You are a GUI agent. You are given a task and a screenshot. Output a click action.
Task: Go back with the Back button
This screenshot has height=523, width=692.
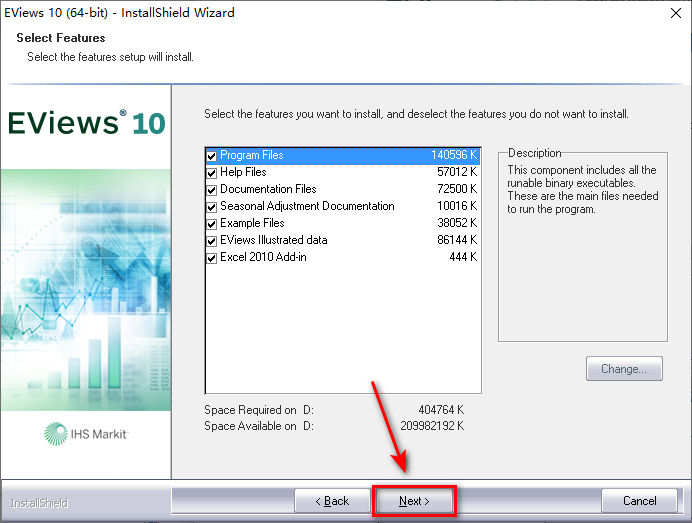tap(332, 501)
